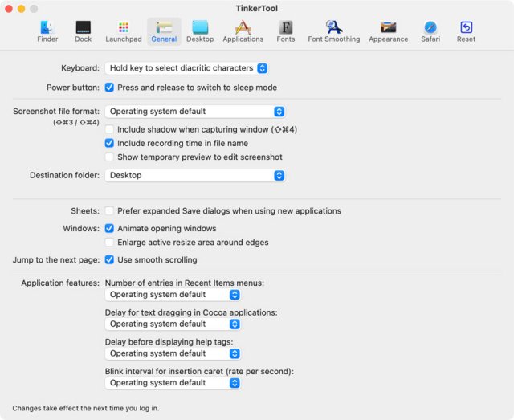The height and width of the screenshot is (420, 514).
Task: Open the text dragging delay dropdown
Action: click(173, 324)
